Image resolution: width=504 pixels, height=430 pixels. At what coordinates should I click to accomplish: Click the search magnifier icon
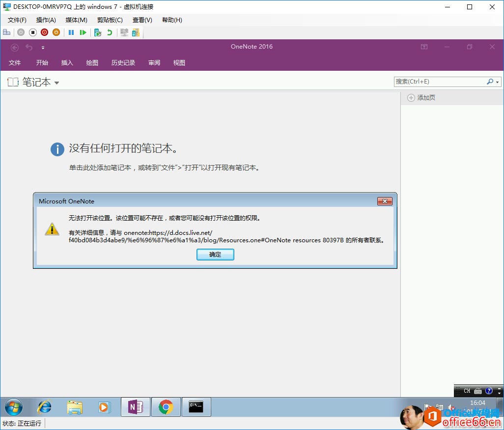pos(490,82)
